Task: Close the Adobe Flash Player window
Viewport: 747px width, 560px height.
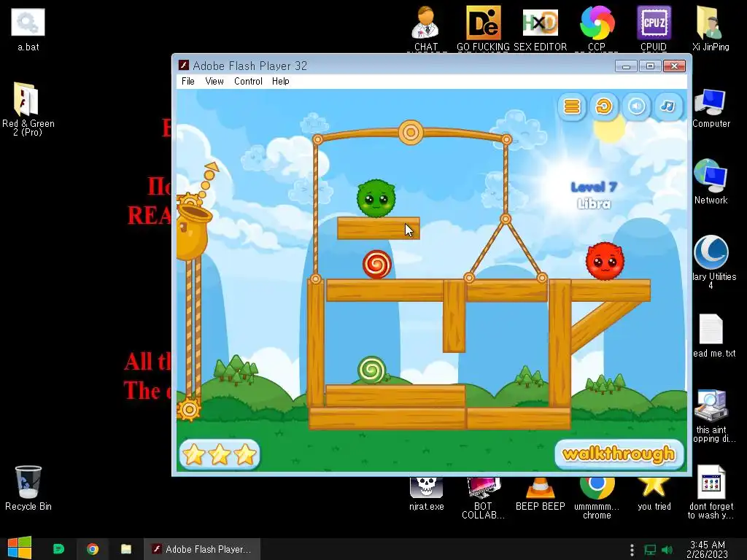Action: (674, 66)
